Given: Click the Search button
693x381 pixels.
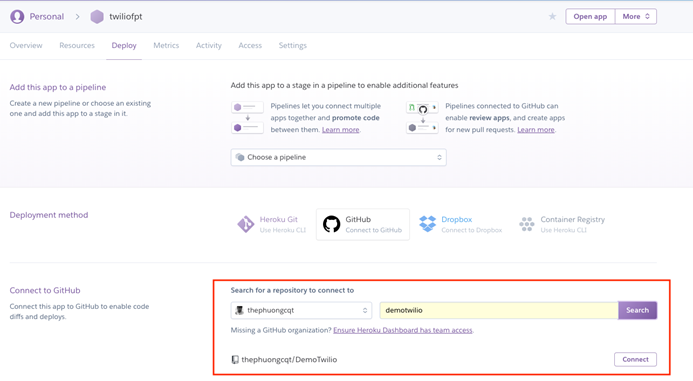Looking at the screenshot, I should pos(637,310).
